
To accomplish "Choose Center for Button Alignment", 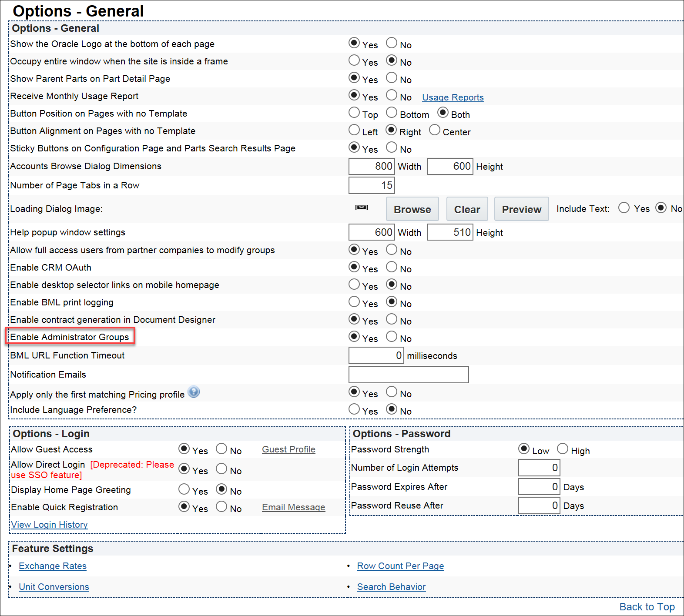I will point(435,130).
